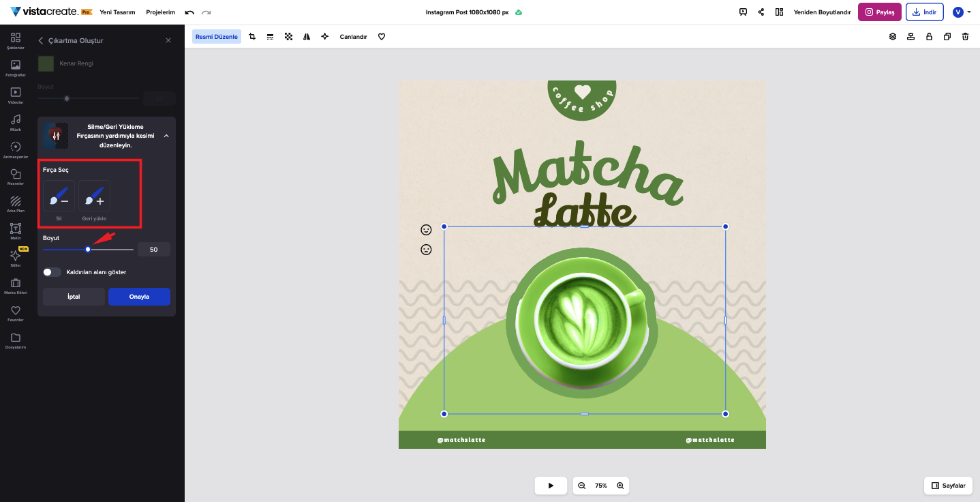
Task: Click the Onayla confirm button
Action: coord(139,297)
